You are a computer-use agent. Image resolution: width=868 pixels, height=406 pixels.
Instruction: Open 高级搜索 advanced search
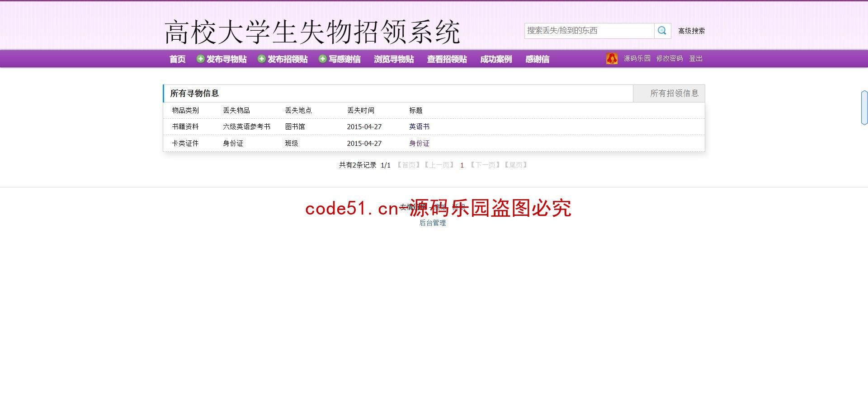[691, 31]
